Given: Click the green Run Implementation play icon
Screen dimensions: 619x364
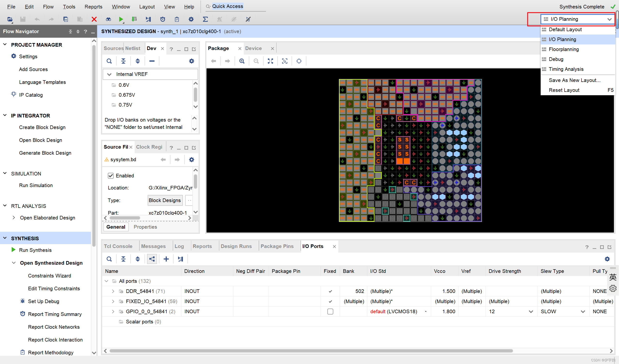Looking at the screenshot, I should point(121,19).
